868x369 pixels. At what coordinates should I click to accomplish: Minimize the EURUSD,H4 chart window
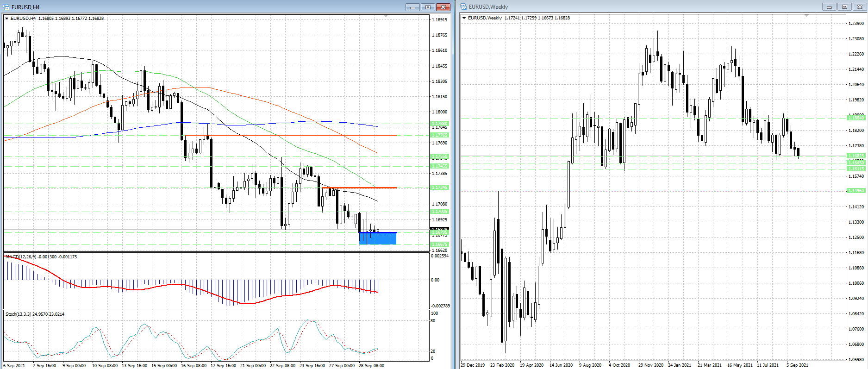[412, 7]
